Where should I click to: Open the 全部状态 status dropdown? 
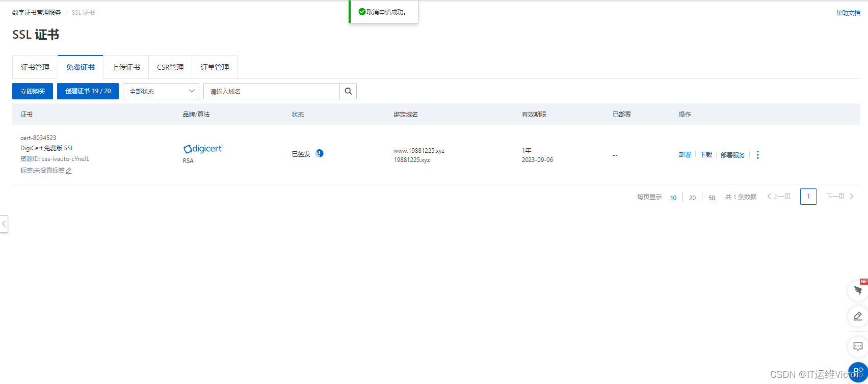pos(161,91)
